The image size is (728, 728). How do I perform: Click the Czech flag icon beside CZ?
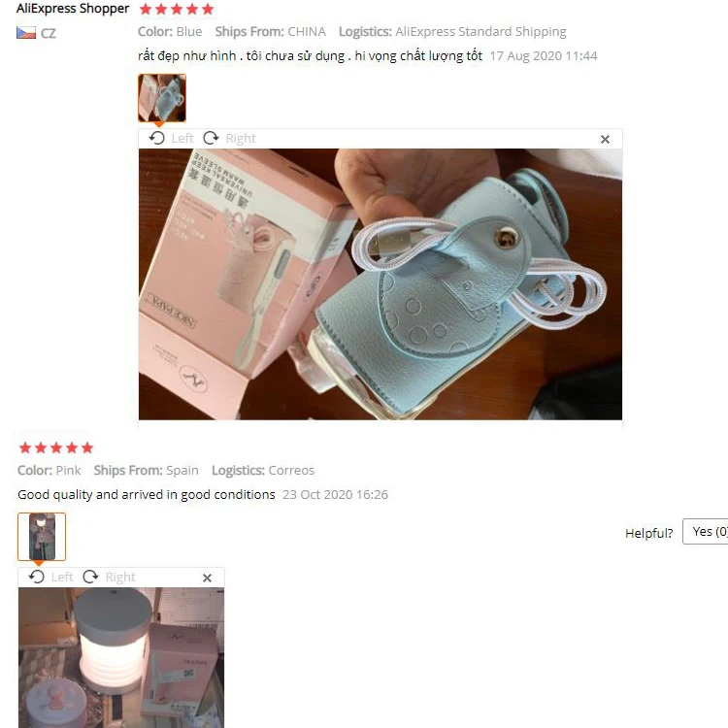26,33
